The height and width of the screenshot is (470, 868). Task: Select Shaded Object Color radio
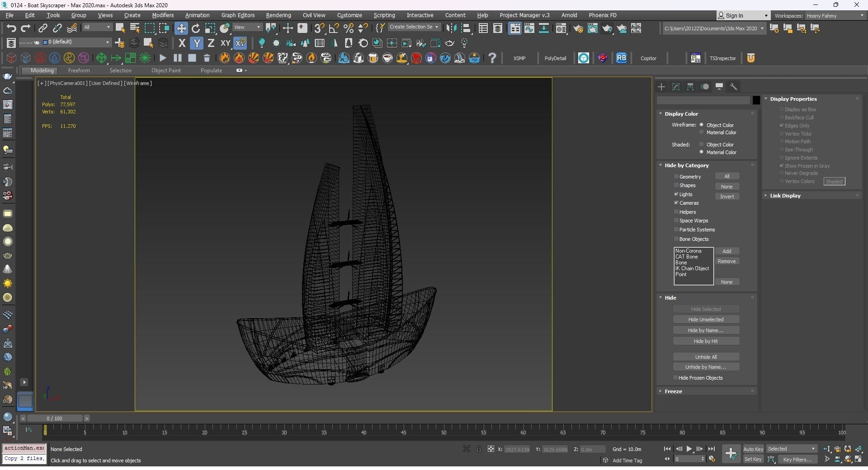(x=702, y=144)
